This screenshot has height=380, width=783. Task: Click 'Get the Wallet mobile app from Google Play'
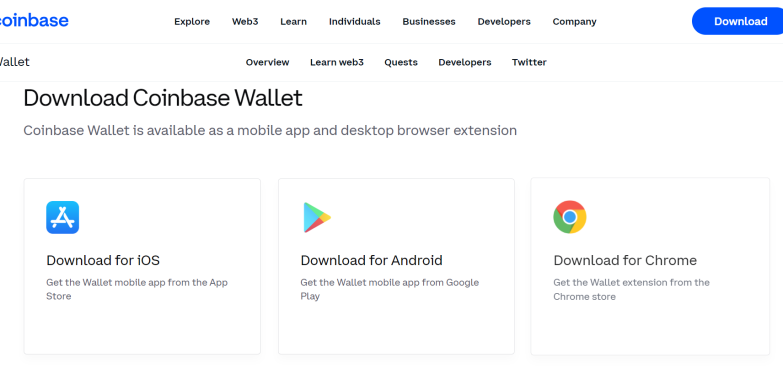coord(390,289)
